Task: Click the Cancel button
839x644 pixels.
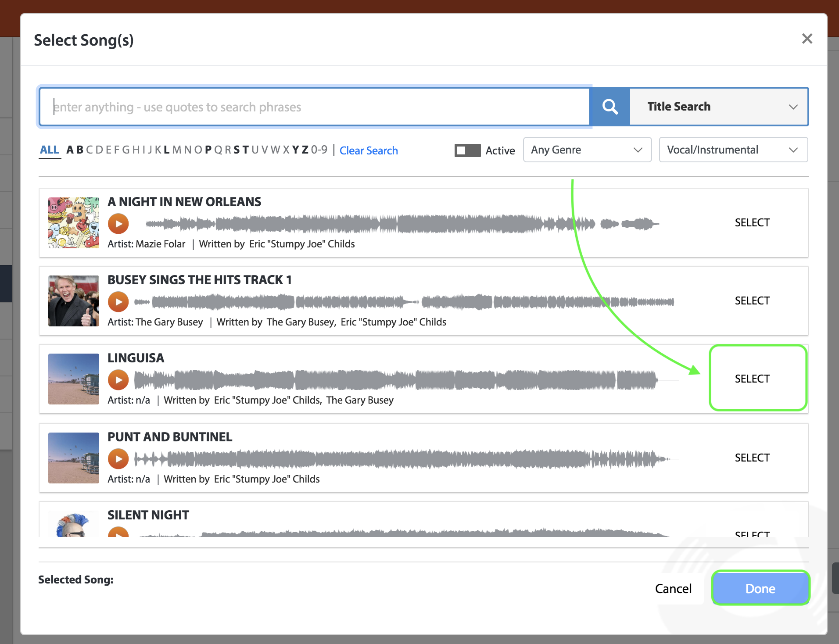Action: point(673,588)
